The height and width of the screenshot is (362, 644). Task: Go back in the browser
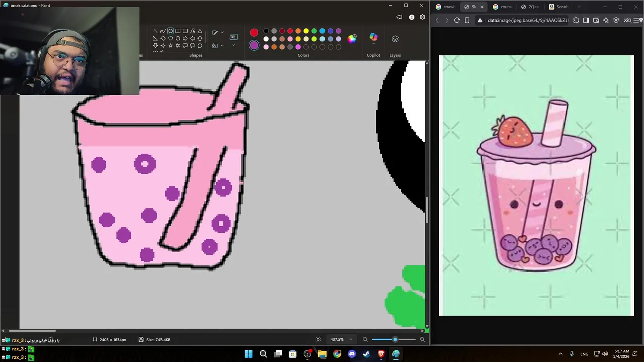437,20
